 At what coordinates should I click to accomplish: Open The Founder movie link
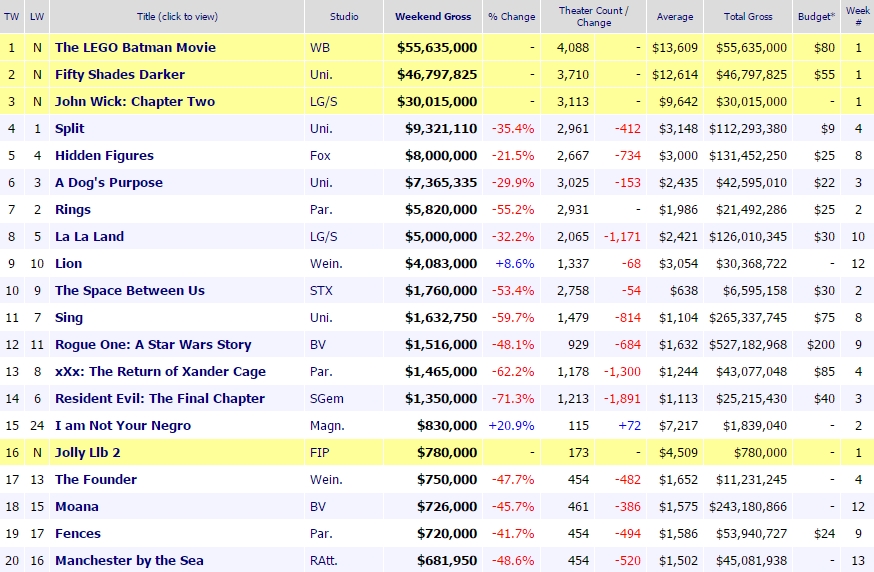coord(95,479)
